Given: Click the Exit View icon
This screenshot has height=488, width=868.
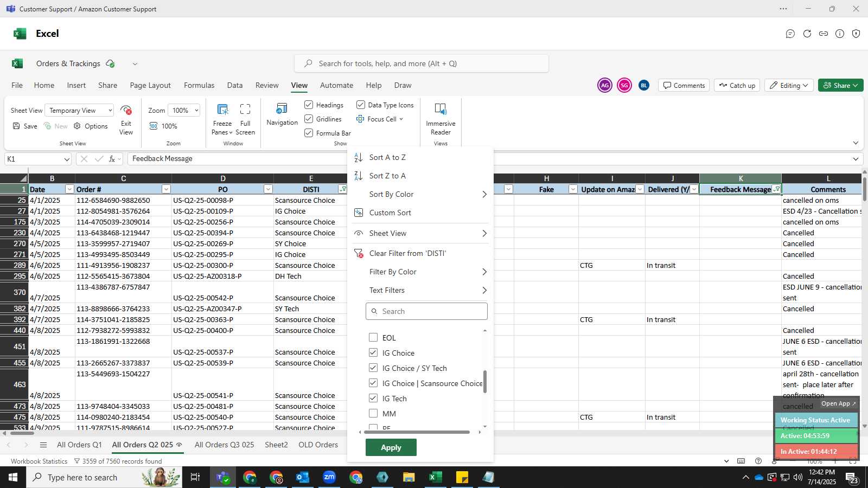Looking at the screenshot, I should [126, 110].
